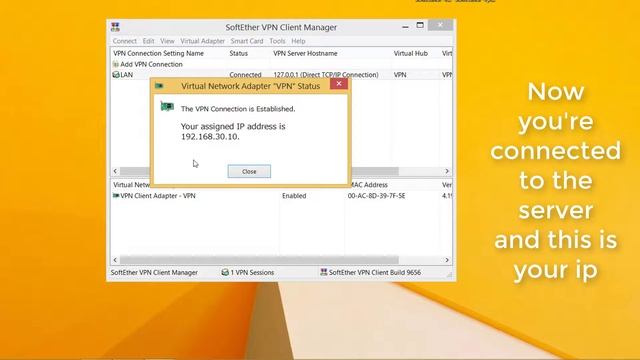Viewport: 640px width, 360px height.
Task: Open the View menu
Action: (x=167, y=41)
